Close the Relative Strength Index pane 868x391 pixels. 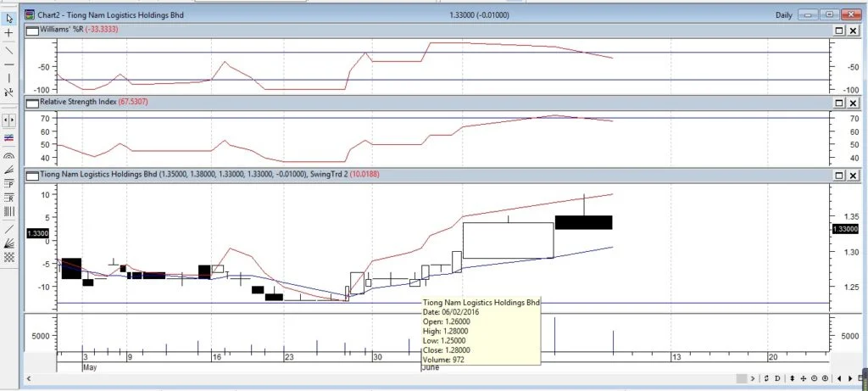click(x=853, y=103)
